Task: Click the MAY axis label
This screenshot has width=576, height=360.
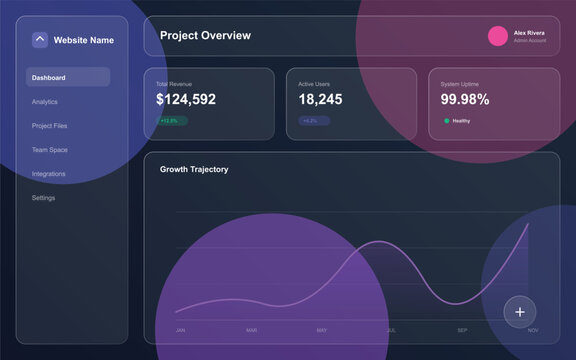Action: [x=321, y=331]
